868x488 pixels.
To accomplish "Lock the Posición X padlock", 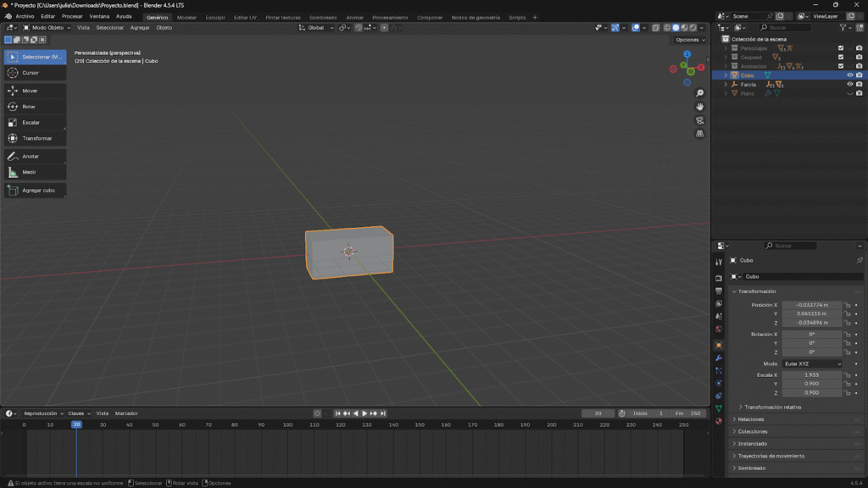I will (x=848, y=305).
